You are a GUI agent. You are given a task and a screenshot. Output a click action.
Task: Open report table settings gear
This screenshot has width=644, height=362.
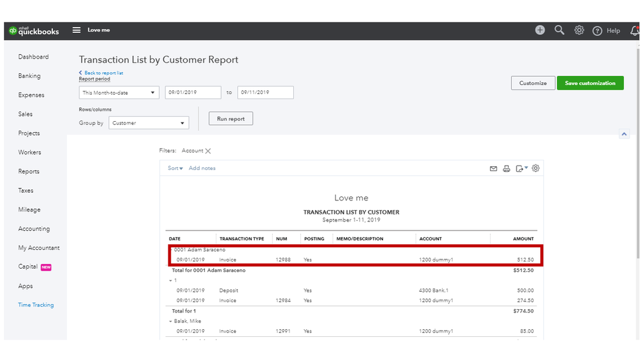(x=536, y=169)
